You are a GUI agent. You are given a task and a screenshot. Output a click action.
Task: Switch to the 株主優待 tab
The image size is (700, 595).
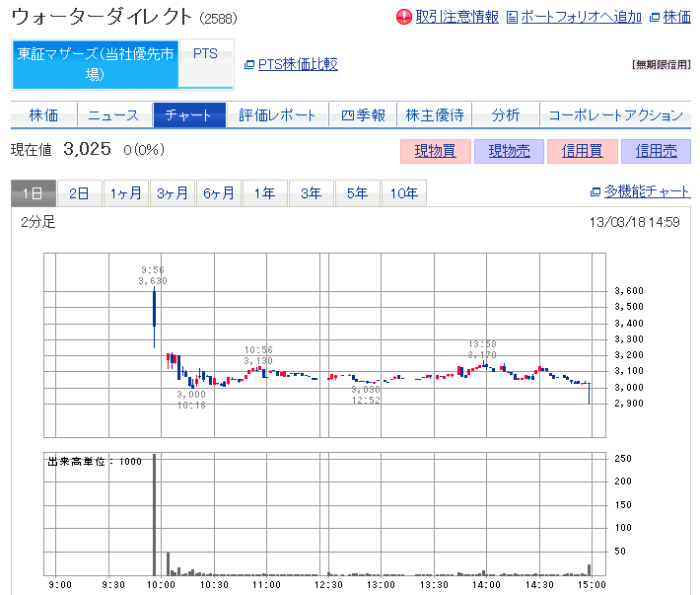click(x=435, y=115)
